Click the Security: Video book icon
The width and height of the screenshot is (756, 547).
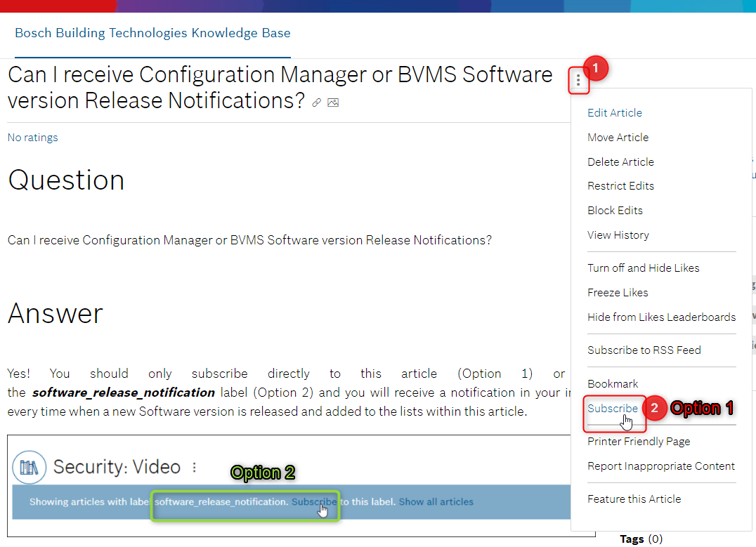point(29,467)
